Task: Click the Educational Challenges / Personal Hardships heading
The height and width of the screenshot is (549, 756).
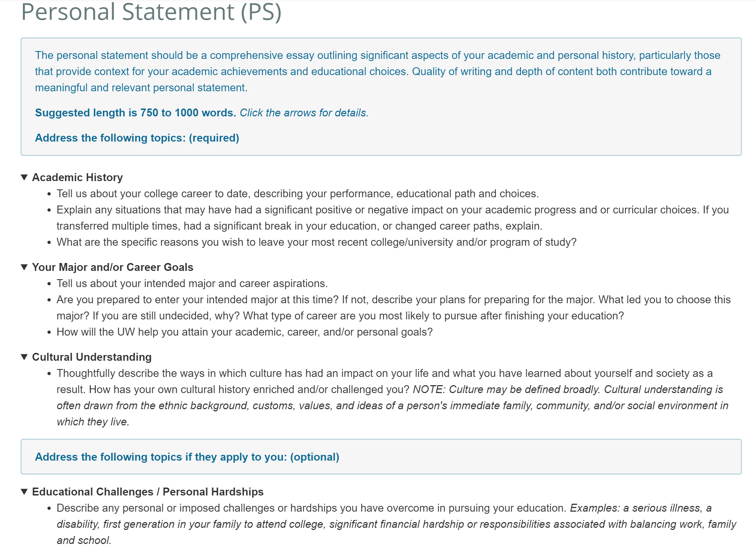Action: 148,492
